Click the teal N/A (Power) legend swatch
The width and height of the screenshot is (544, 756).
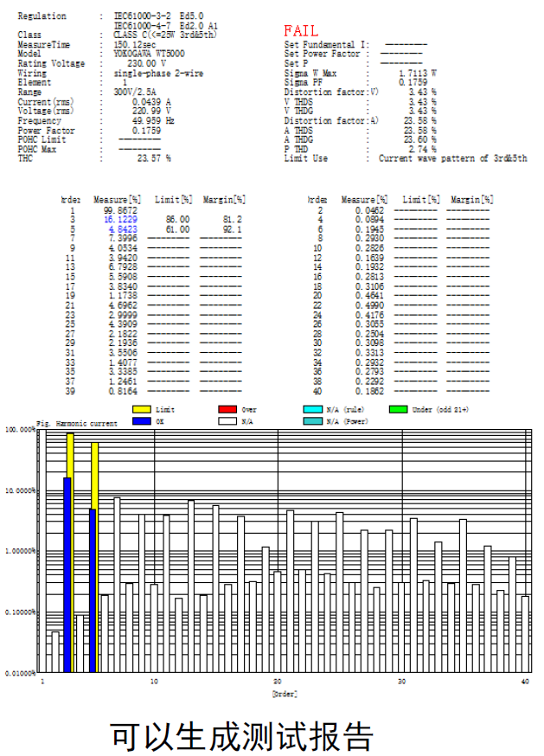pyautogui.click(x=314, y=421)
